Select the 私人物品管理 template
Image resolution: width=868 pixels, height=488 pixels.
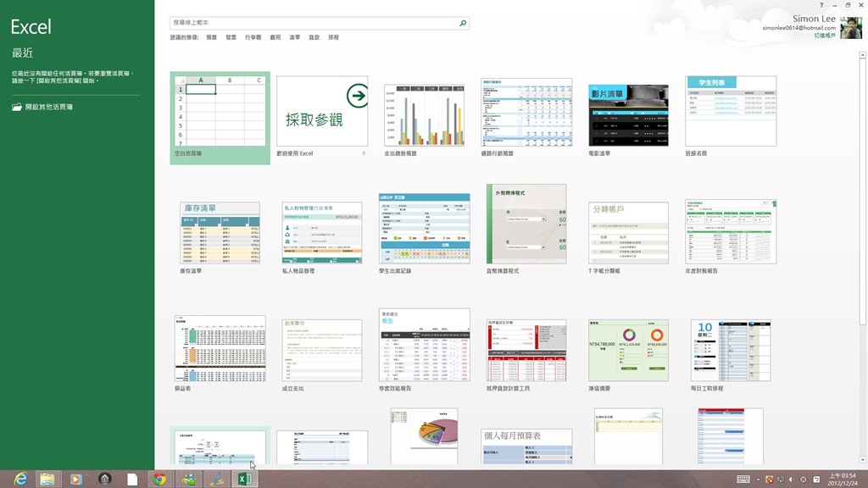pyautogui.click(x=322, y=232)
